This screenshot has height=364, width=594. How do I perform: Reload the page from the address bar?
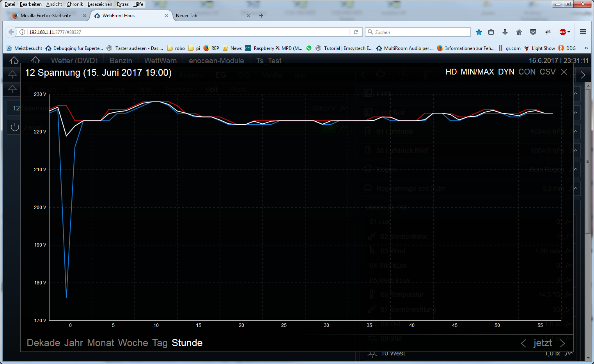356,32
